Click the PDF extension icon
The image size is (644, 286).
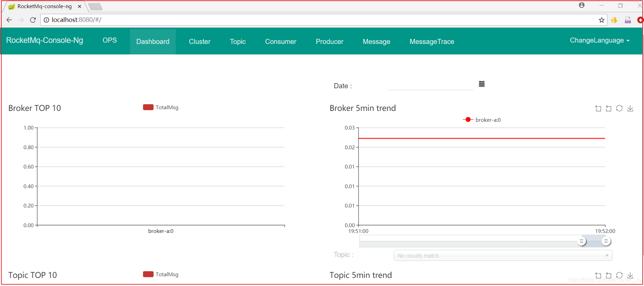(x=628, y=20)
